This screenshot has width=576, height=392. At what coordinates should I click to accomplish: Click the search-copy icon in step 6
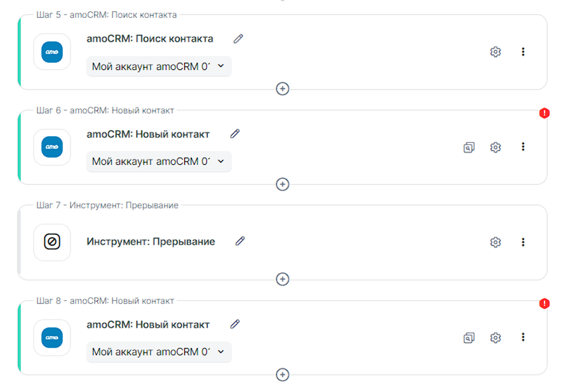[469, 147]
